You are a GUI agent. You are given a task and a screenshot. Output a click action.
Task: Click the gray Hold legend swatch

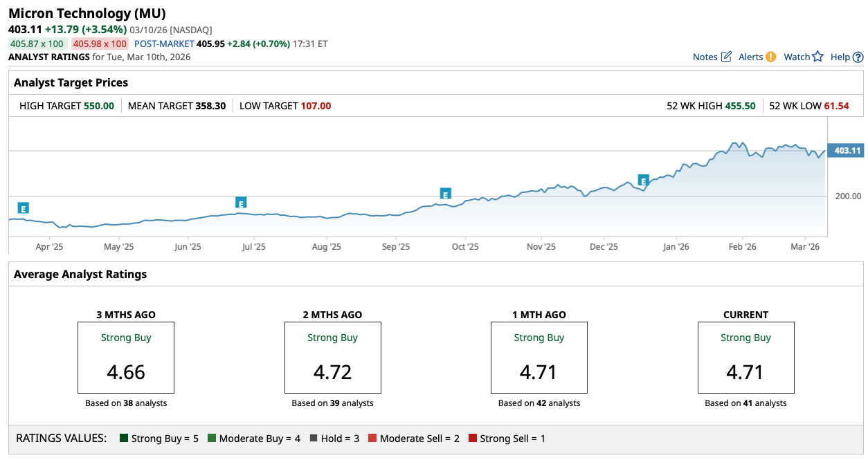pyautogui.click(x=314, y=439)
